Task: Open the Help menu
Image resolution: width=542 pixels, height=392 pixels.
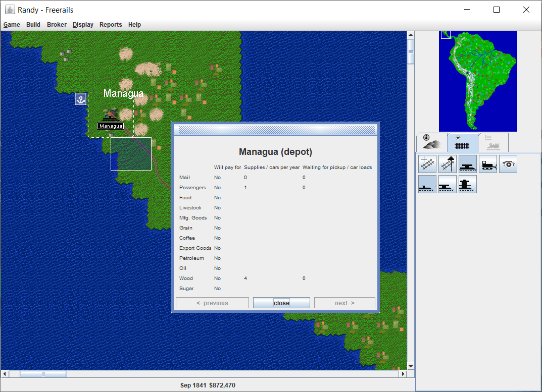Action: 134,25
